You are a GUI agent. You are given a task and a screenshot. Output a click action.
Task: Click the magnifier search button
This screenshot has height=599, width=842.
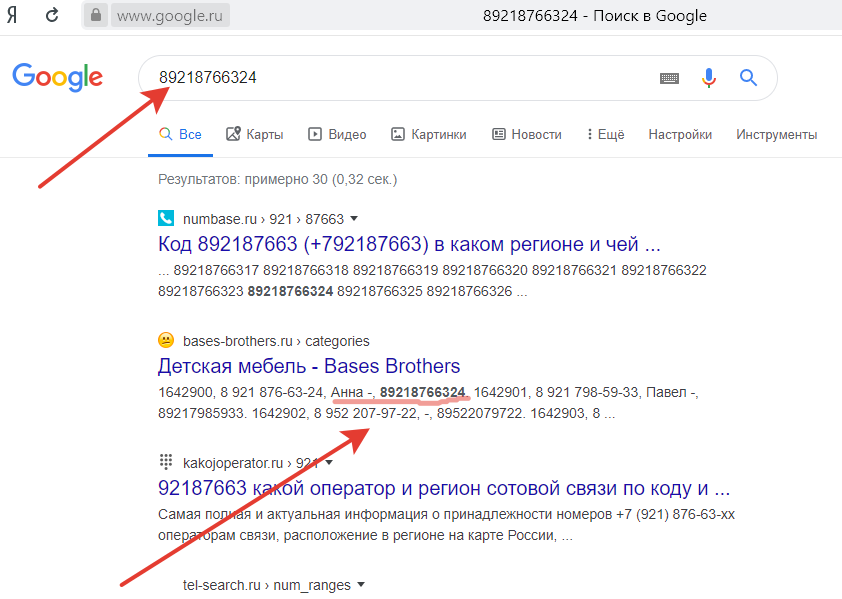pyautogui.click(x=748, y=78)
